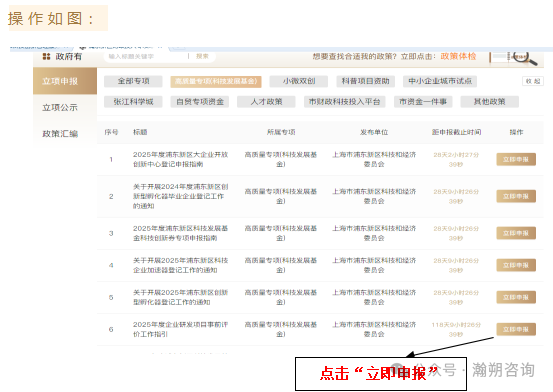Click the 搜索 search button
The width and height of the screenshot is (553, 392).
202,56
